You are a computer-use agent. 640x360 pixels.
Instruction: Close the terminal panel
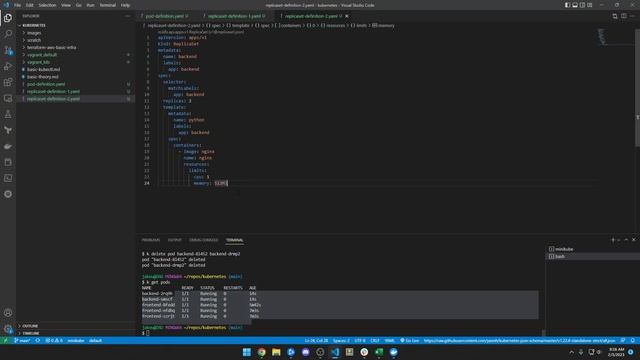point(633,240)
